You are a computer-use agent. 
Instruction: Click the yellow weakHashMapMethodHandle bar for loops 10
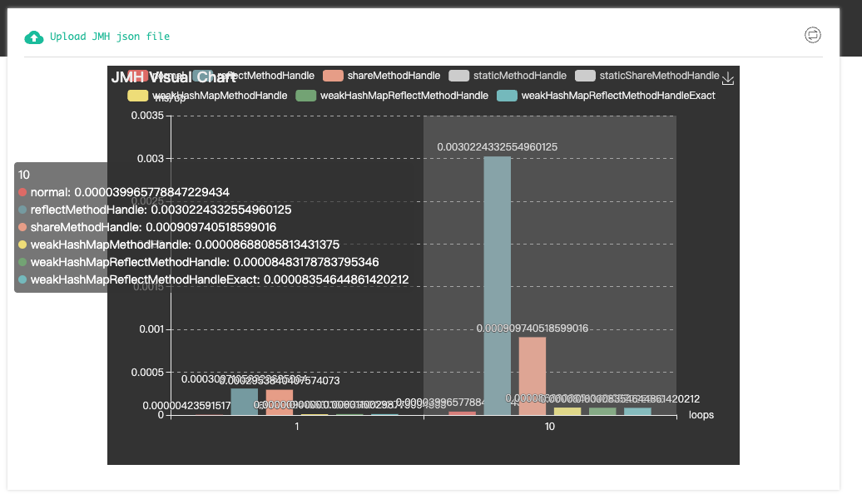(x=567, y=411)
